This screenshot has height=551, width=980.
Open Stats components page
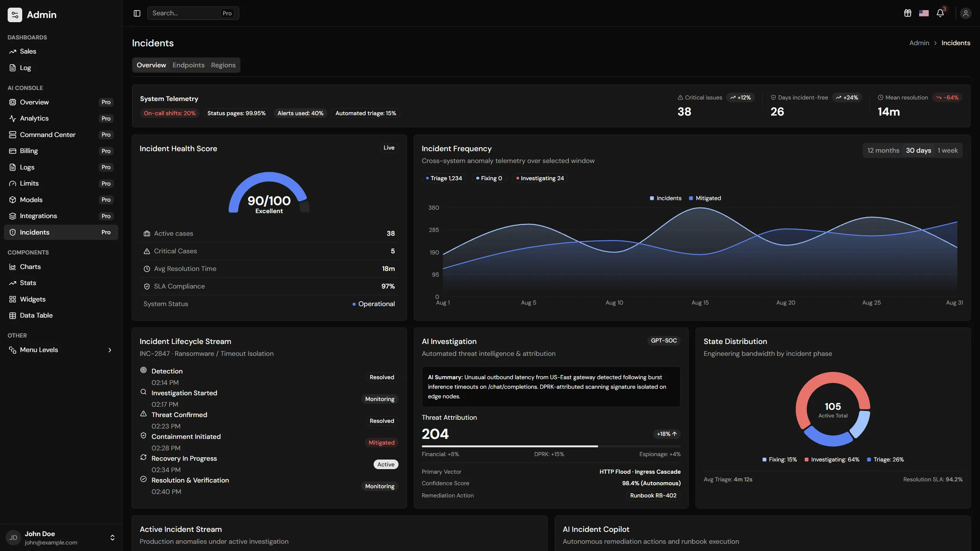click(x=61, y=283)
